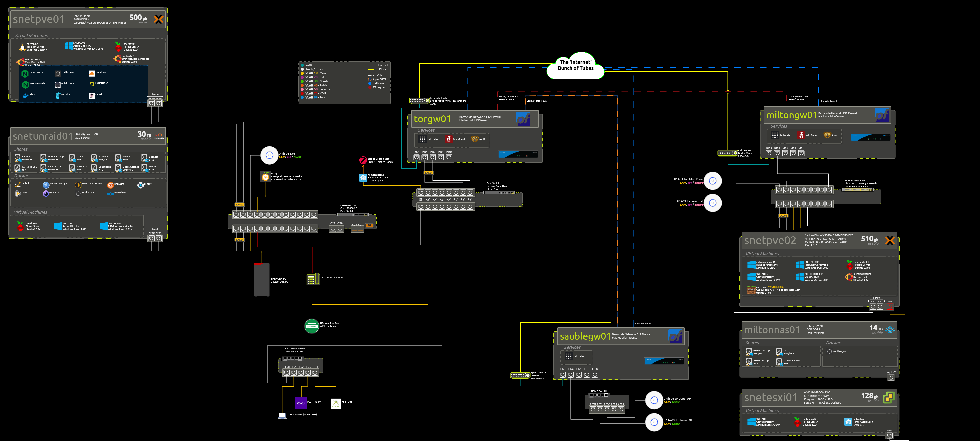The width and height of the screenshot is (980, 441).
Task: Select the snetunifi01 Ubuntu logo icon
Action: [x=117, y=59]
